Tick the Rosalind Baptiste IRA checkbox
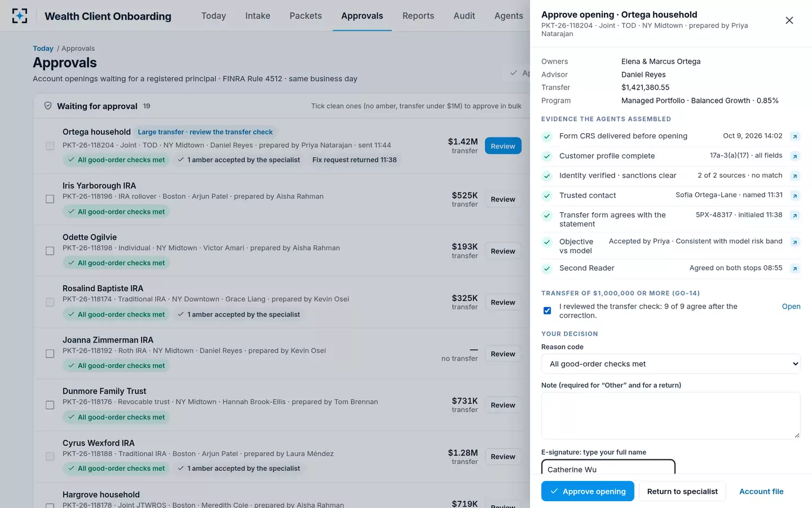 [50, 303]
